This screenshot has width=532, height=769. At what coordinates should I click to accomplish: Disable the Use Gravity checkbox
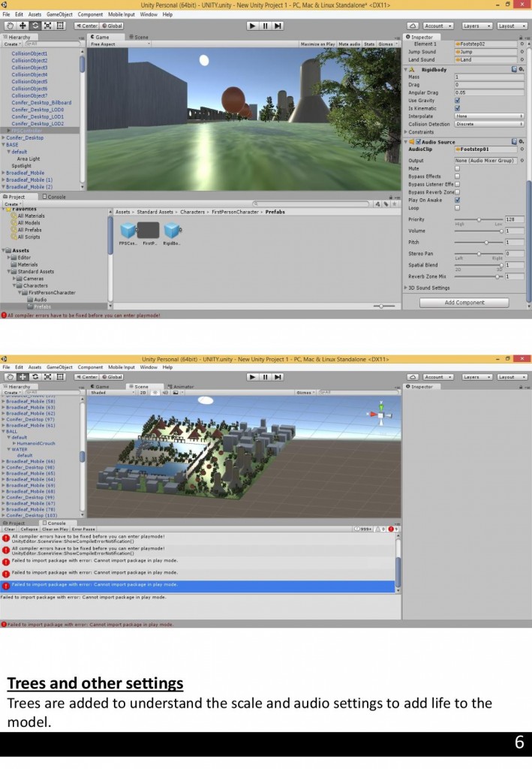click(457, 101)
